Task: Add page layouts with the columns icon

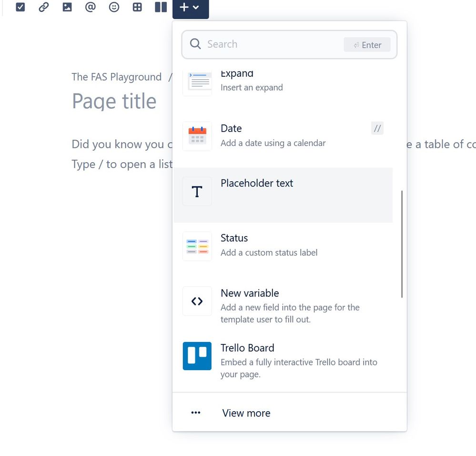Action: pos(161,7)
